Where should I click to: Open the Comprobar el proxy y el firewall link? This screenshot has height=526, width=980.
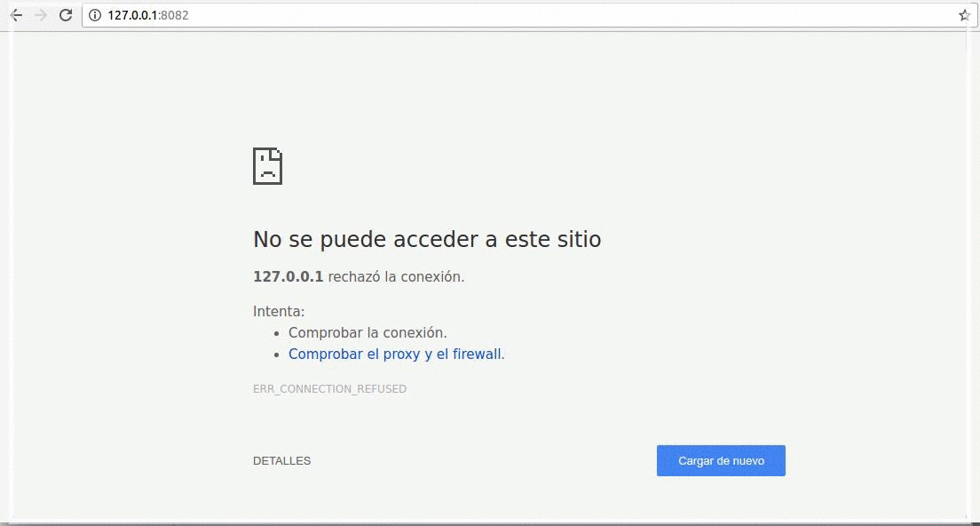[396, 354]
